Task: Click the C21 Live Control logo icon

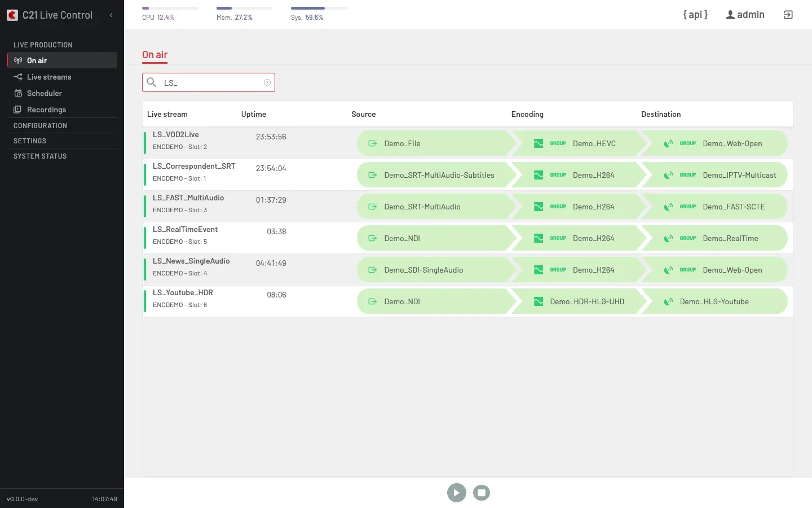Action: [12, 15]
